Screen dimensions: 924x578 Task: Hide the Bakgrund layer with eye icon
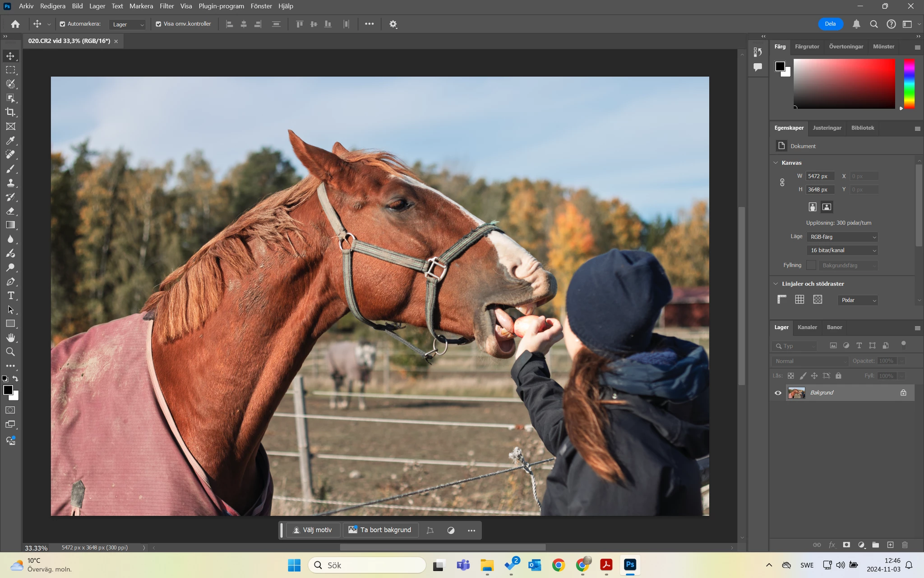point(778,393)
